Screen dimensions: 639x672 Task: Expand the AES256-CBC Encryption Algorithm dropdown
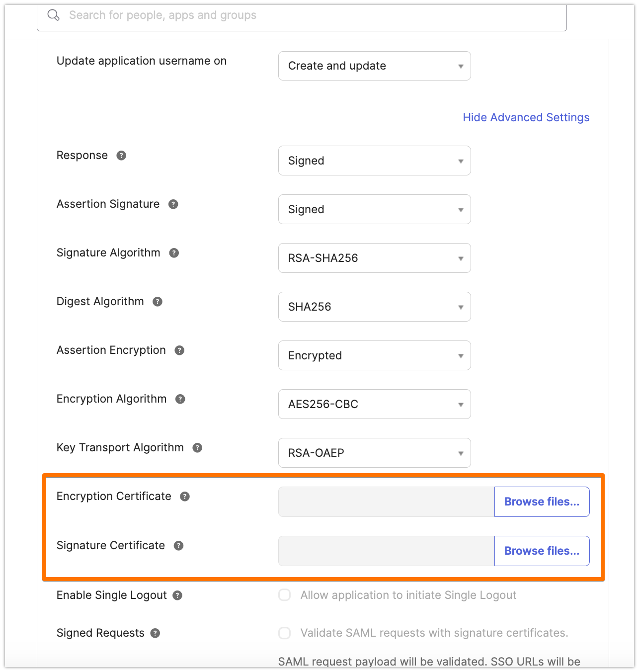tap(374, 404)
